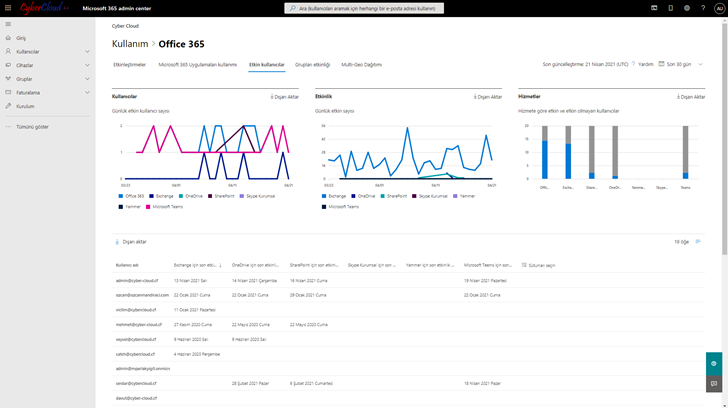Export the Kullanıcılar chart with Dışarı Aktar
Viewport: 728px width, 408px height.
click(x=285, y=97)
